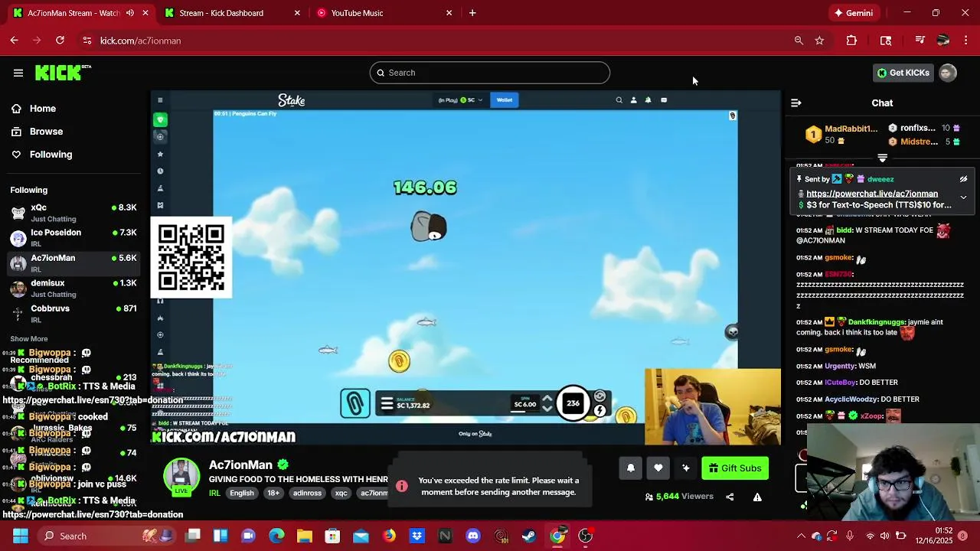
Task: Click the 5,644 Viewers count
Action: point(678,497)
